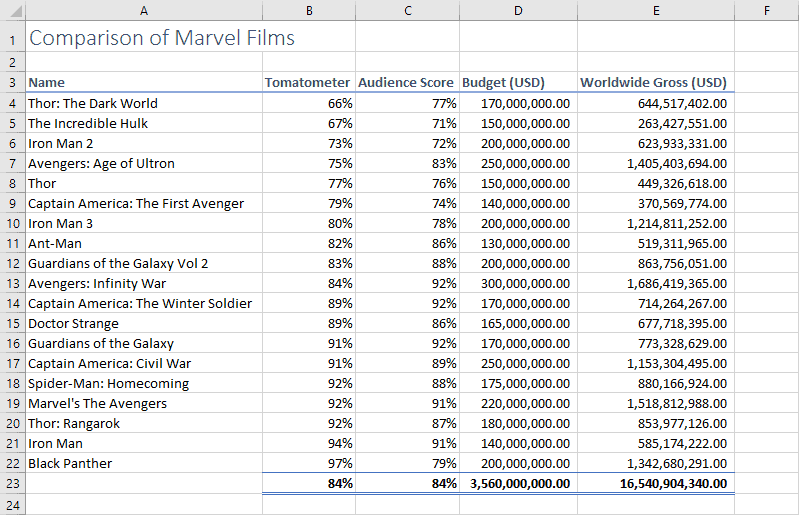Click Avengers: Infinity War's budget cell
The height and width of the screenshot is (515, 799).
pos(518,284)
